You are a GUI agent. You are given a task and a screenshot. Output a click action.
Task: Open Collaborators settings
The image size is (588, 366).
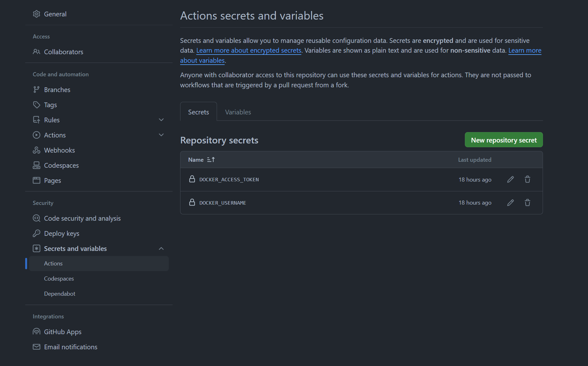(x=64, y=52)
